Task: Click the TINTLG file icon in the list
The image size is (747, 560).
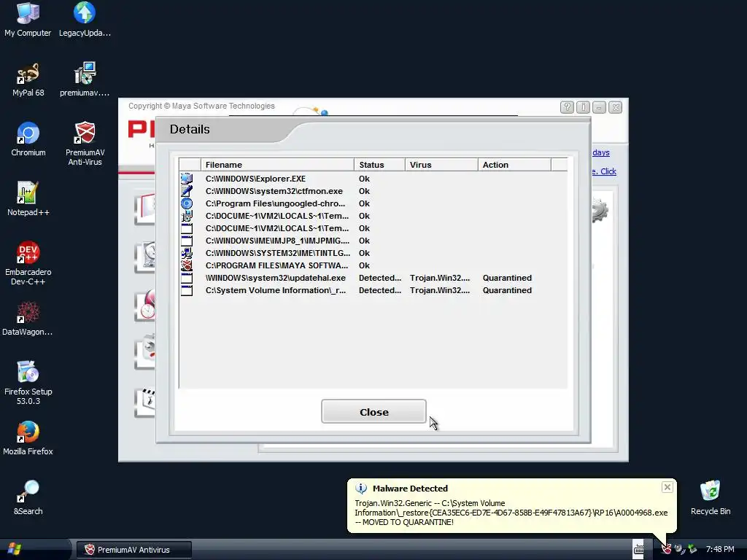Action: coord(187,253)
